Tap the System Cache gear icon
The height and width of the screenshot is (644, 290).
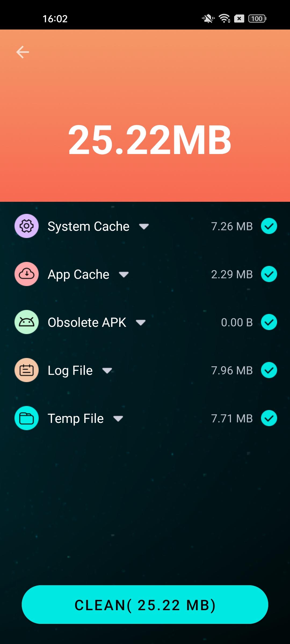26,226
